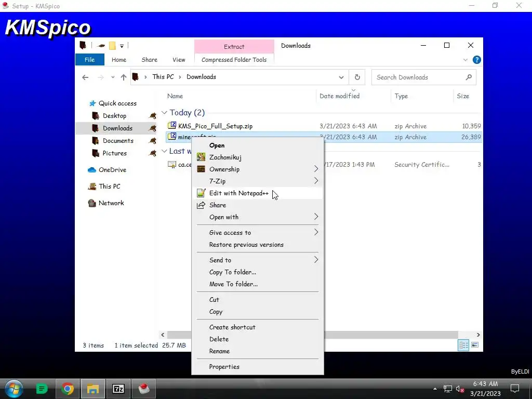Select Create shortcut

258,327
